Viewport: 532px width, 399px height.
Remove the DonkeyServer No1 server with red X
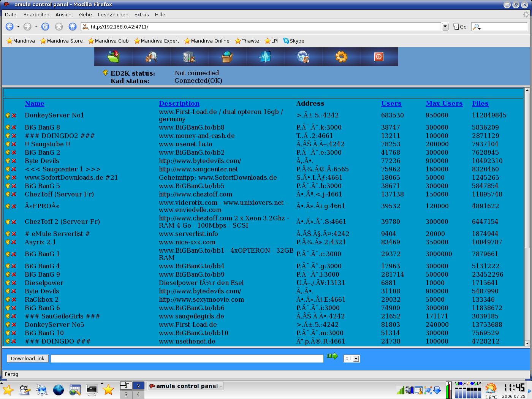tap(14, 116)
